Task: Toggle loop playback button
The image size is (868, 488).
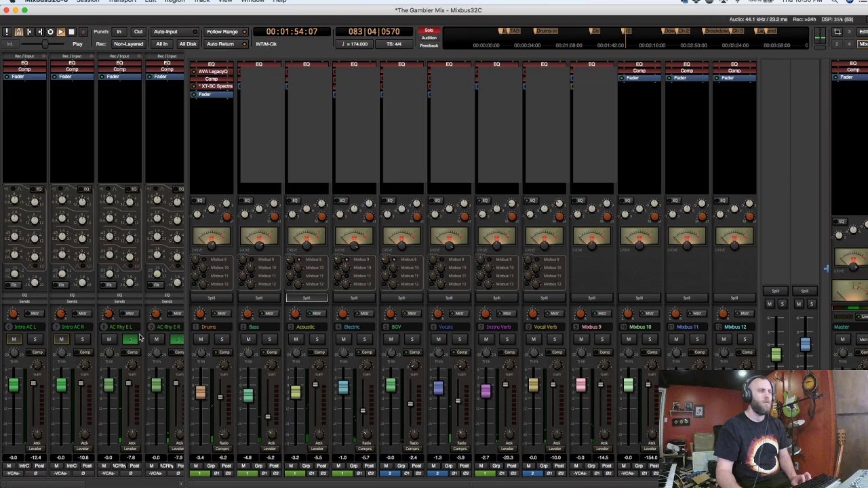Action: (x=50, y=32)
